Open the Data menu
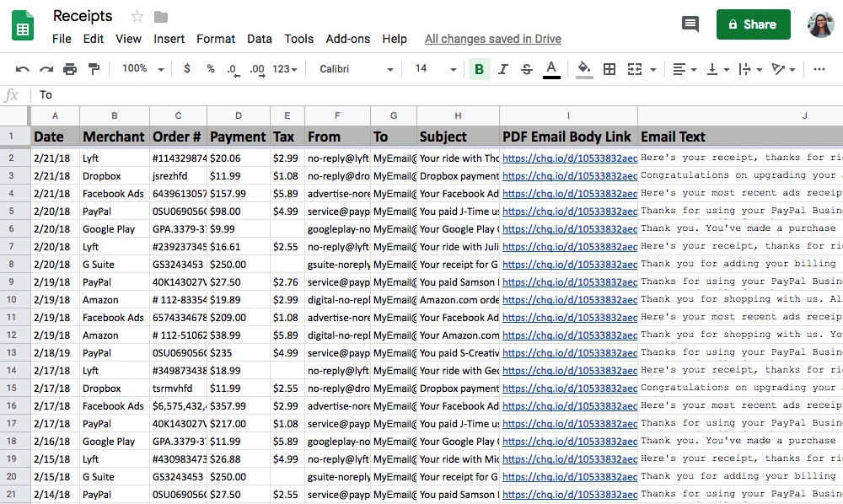The height and width of the screenshot is (504, 843). [259, 38]
